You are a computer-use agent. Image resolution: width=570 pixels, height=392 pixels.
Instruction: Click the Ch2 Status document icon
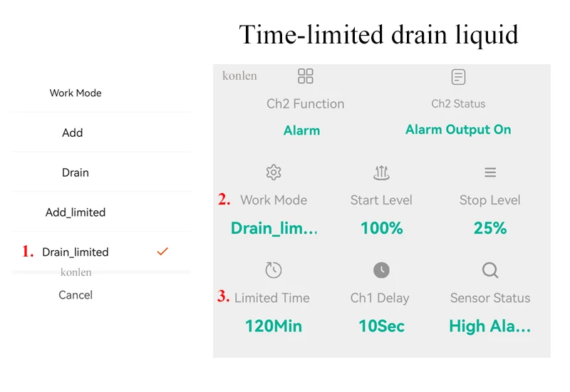click(x=458, y=77)
